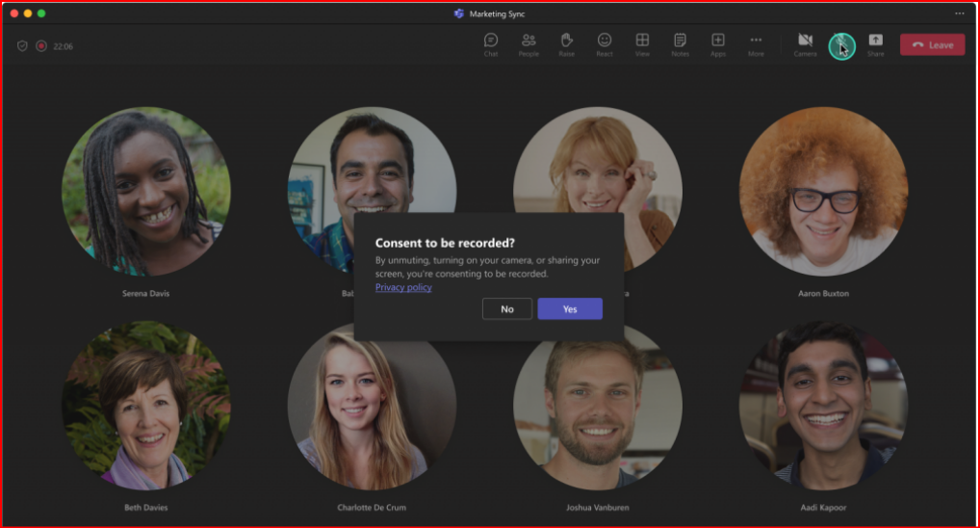The height and width of the screenshot is (528, 980).
Task: Open the React emoji options
Action: (x=605, y=43)
